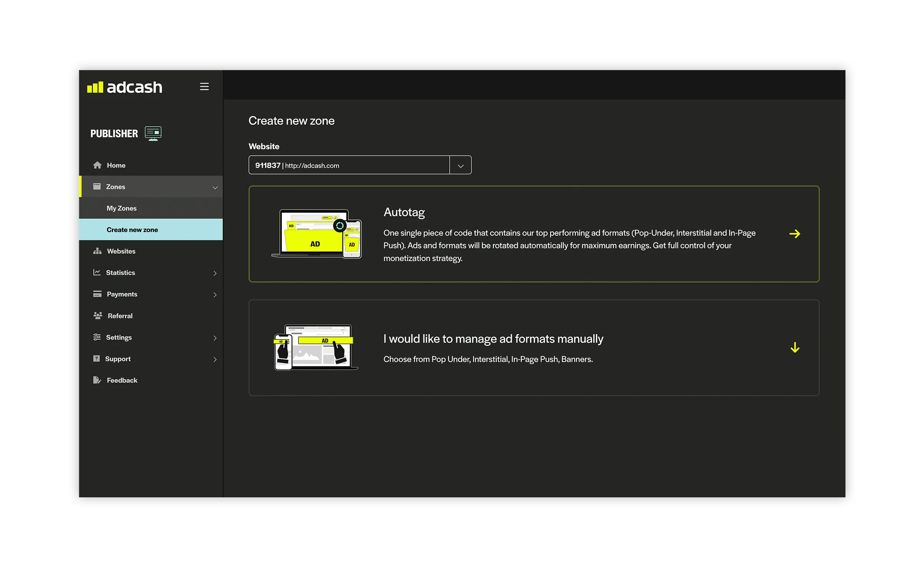Open My Zones submenu item
This screenshot has width=924, height=562.
click(x=151, y=208)
